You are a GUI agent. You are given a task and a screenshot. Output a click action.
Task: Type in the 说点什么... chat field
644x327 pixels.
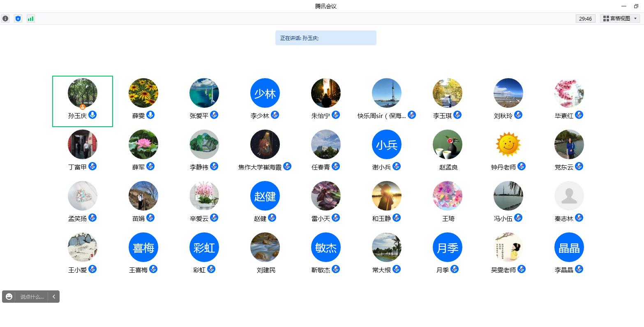tap(32, 297)
